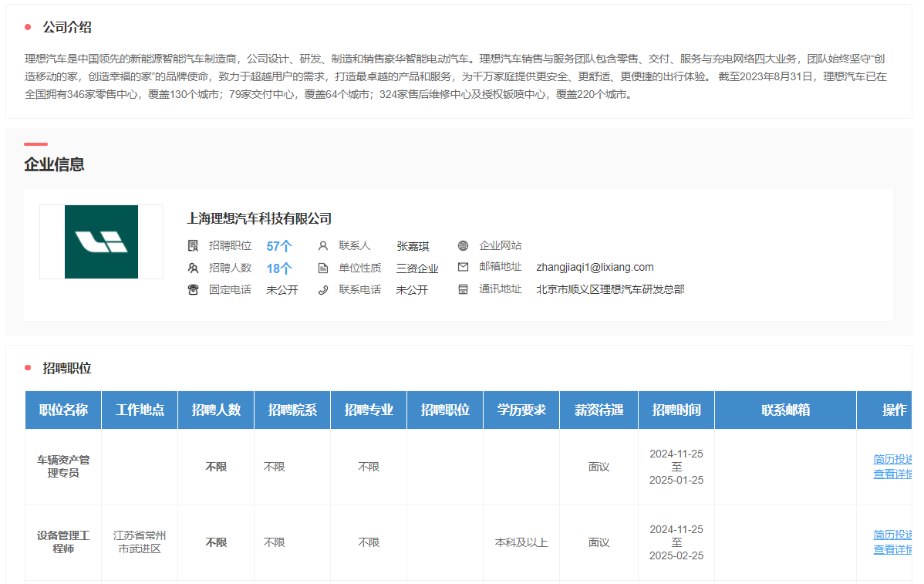This screenshot has width=924, height=584.
Task: Click the handset icon beside 联系电话
Action: point(323,290)
